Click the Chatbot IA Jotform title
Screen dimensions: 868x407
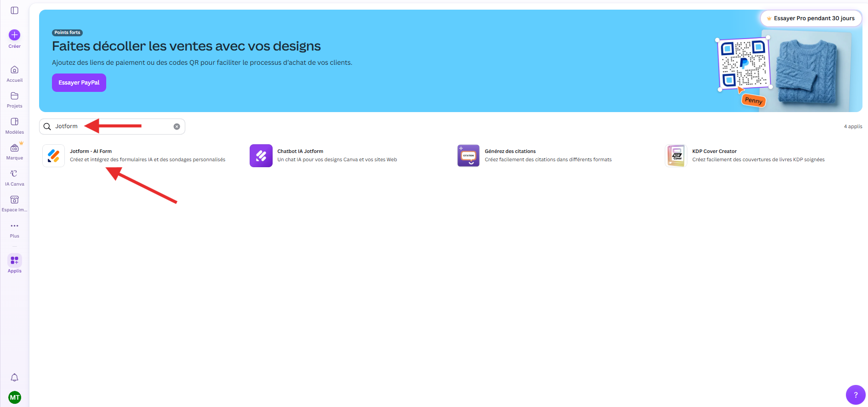click(x=300, y=151)
